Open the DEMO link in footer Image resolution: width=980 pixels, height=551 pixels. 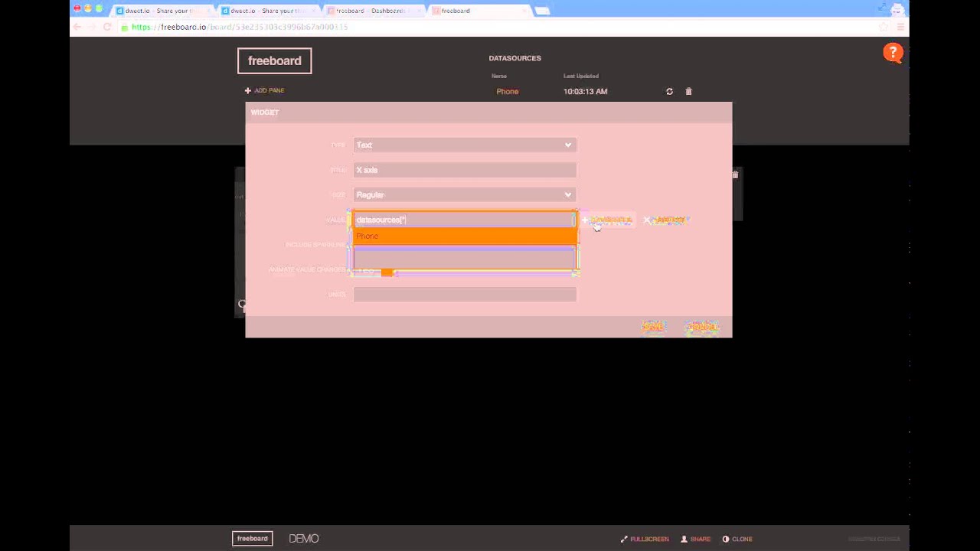click(x=304, y=539)
